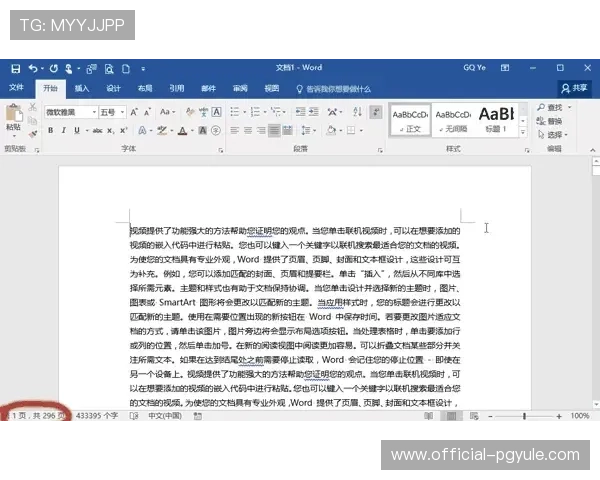
Task: Redo the last action
Action: pyautogui.click(x=54, y=69)
